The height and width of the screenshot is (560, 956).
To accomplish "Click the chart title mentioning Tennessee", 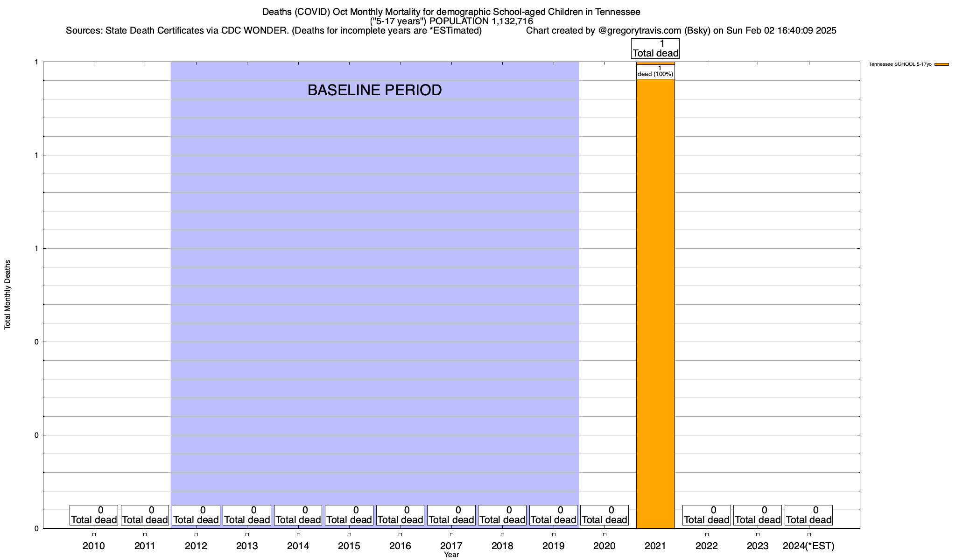I will (x=451, y=12).
